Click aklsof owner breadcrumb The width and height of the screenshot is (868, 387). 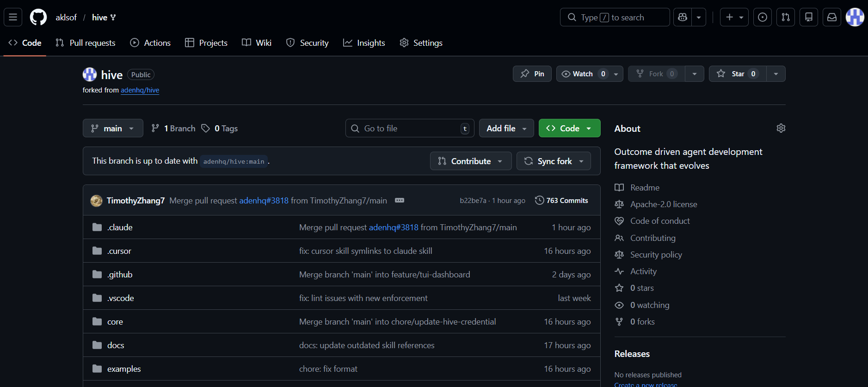(x=66, y=17)
